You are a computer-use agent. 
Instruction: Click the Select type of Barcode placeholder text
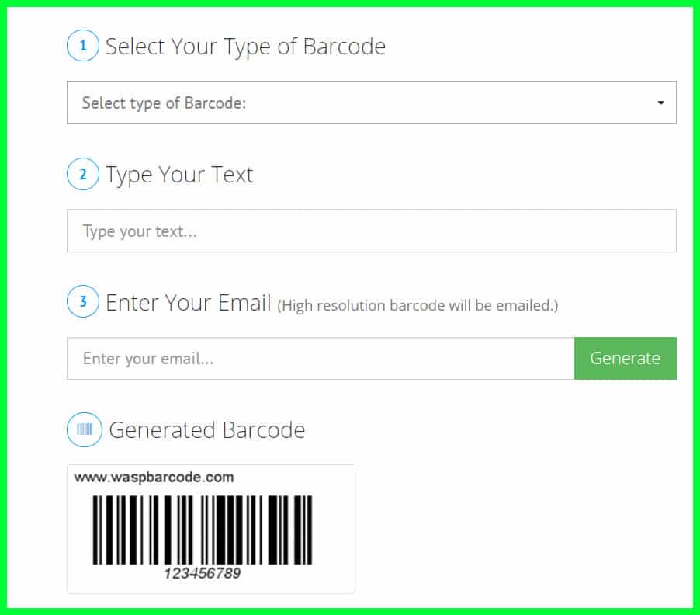(x=164, y=103)
